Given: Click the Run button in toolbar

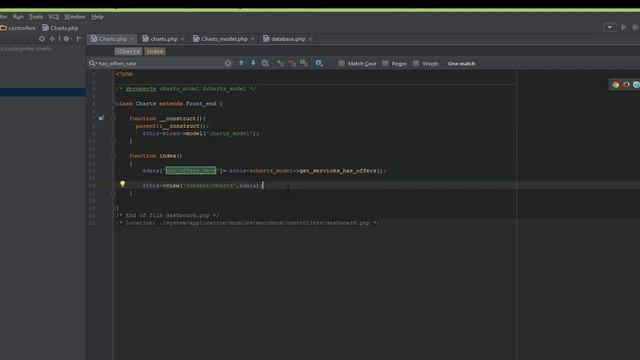Looking at the screenshot, I should click(624, 27).
